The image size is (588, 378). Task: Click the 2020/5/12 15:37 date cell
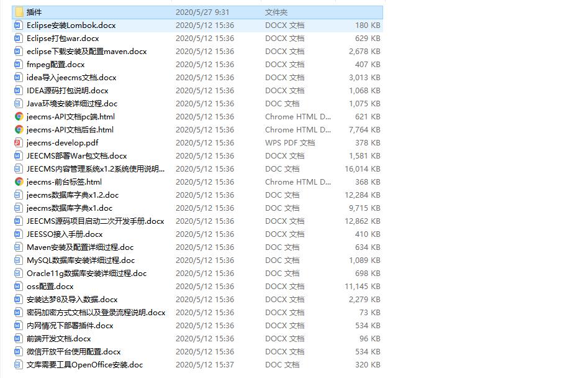[205, 365]
